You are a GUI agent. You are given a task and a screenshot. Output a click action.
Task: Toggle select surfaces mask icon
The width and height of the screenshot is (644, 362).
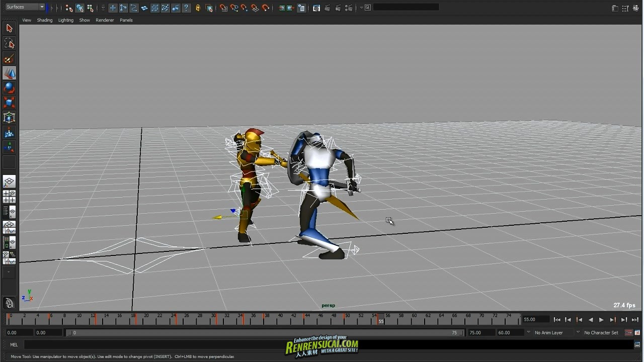(144, 8)
